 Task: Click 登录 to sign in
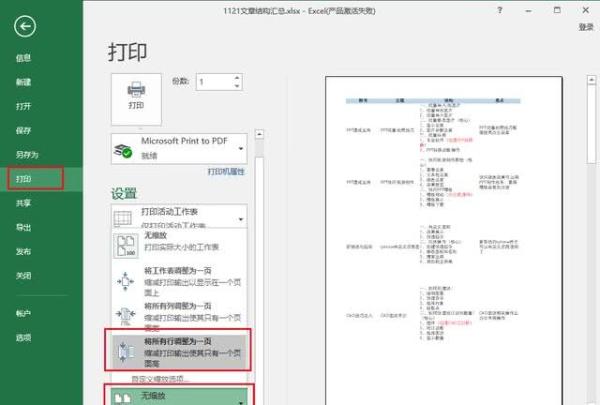(585, 27)
